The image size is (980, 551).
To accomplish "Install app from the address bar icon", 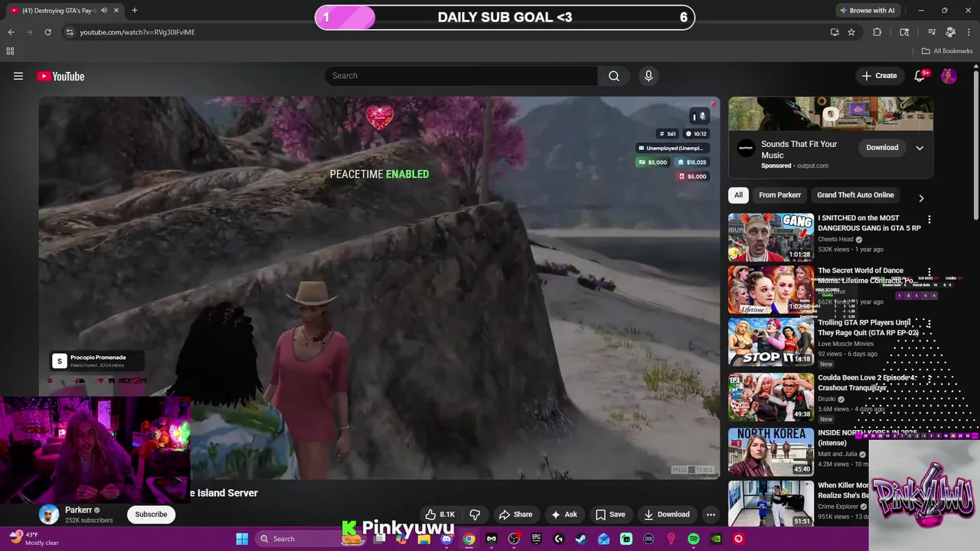I will coord(835,32).
